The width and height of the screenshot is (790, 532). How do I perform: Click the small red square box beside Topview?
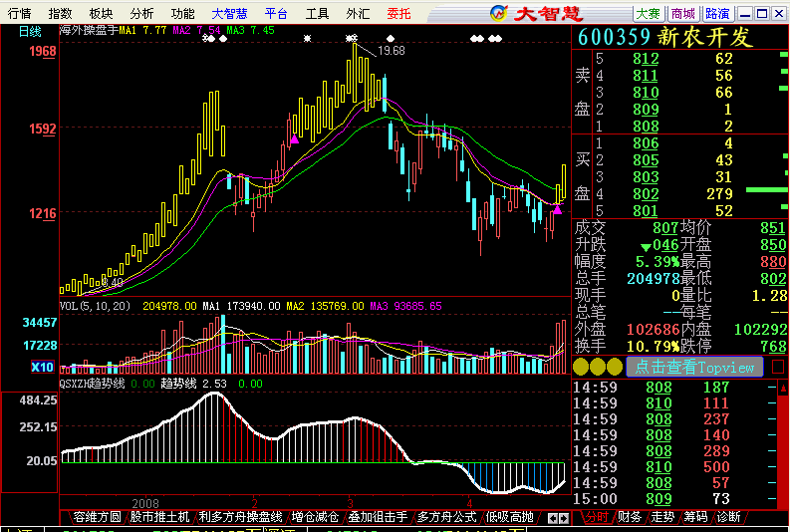pos(778,367)
